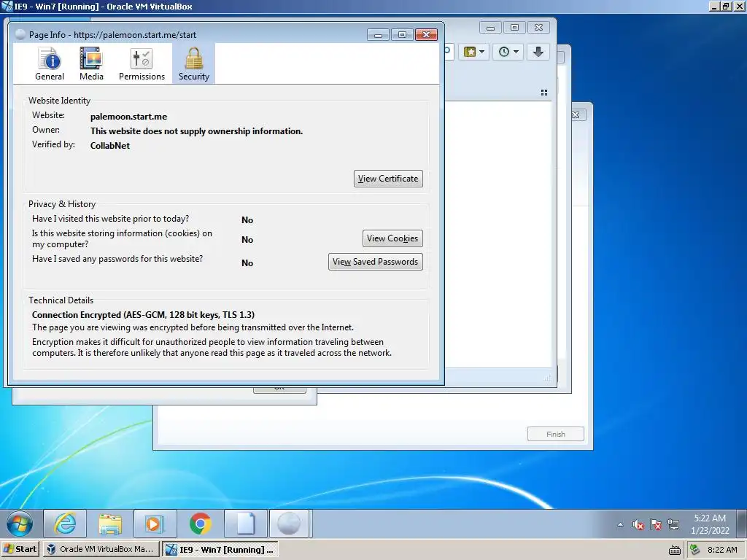
Task: Open the Permissions tab
Action: 142,64
